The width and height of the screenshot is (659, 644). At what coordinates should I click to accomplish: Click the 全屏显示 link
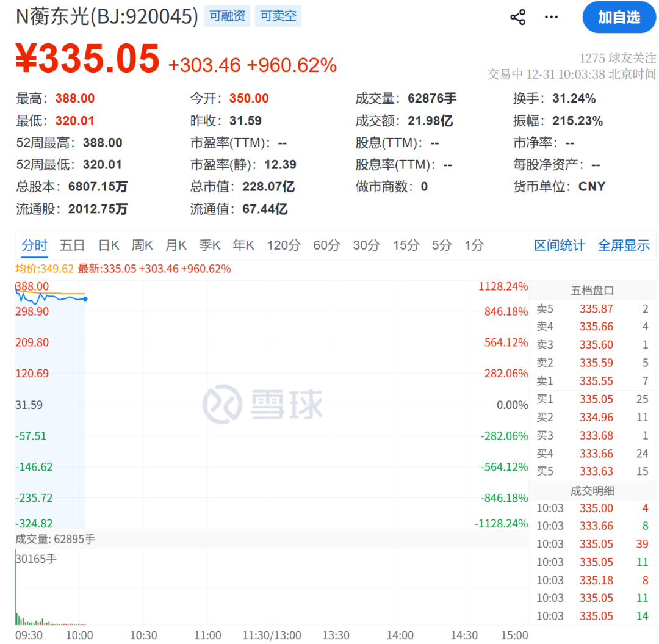point(624,245)
